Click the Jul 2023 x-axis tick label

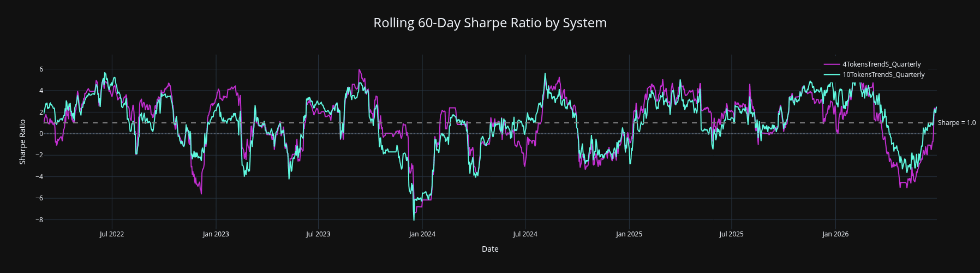(318, 234)
